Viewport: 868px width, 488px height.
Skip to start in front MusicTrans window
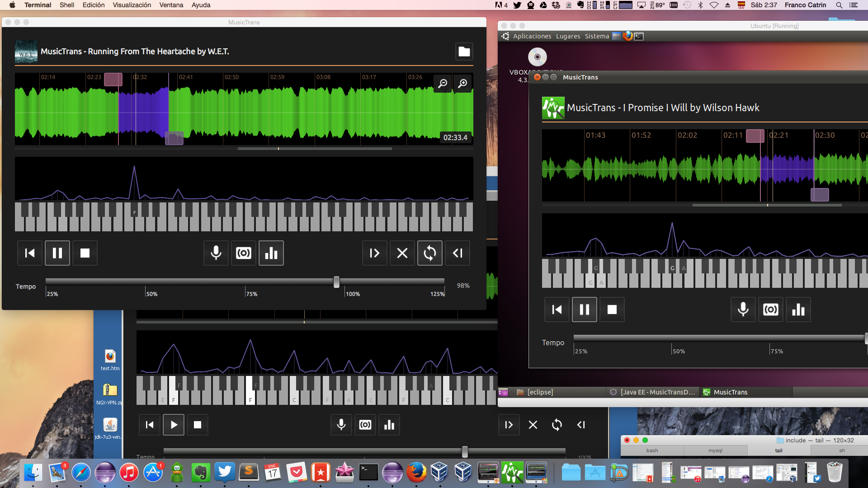30,253
